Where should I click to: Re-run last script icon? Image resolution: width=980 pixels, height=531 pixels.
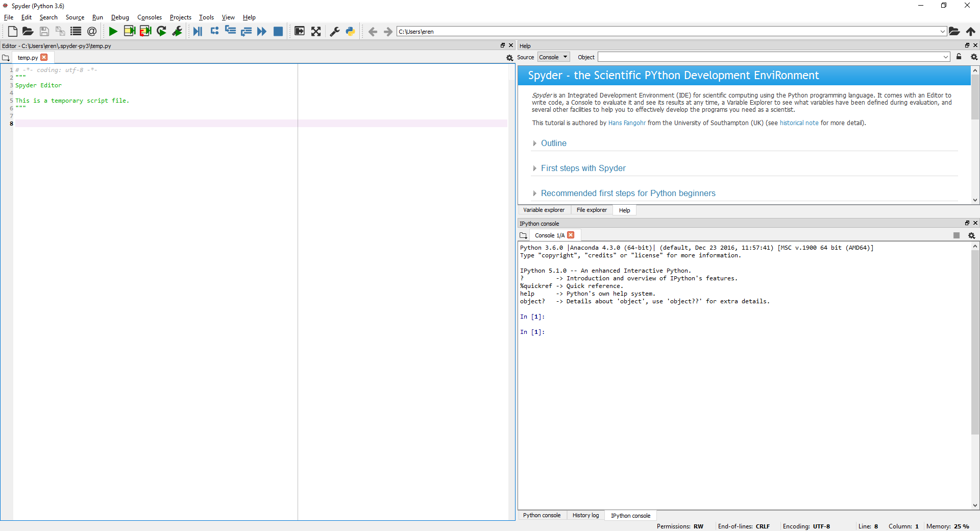point(161,31)
